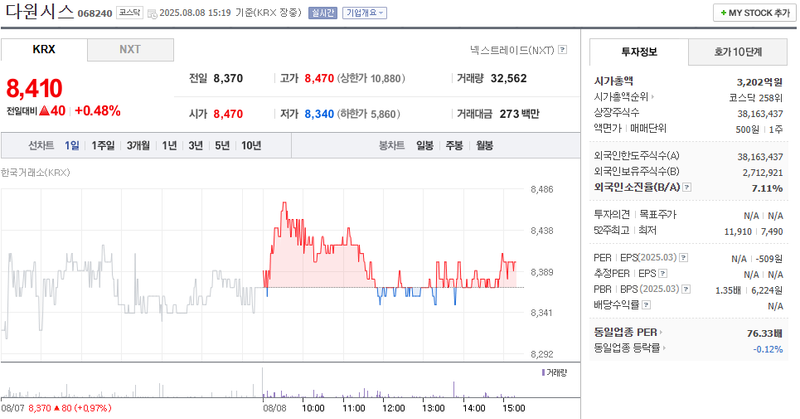800x419 pixels.
Task: Click the 12:00 time axis label
Action: click(x=393, y=408)
